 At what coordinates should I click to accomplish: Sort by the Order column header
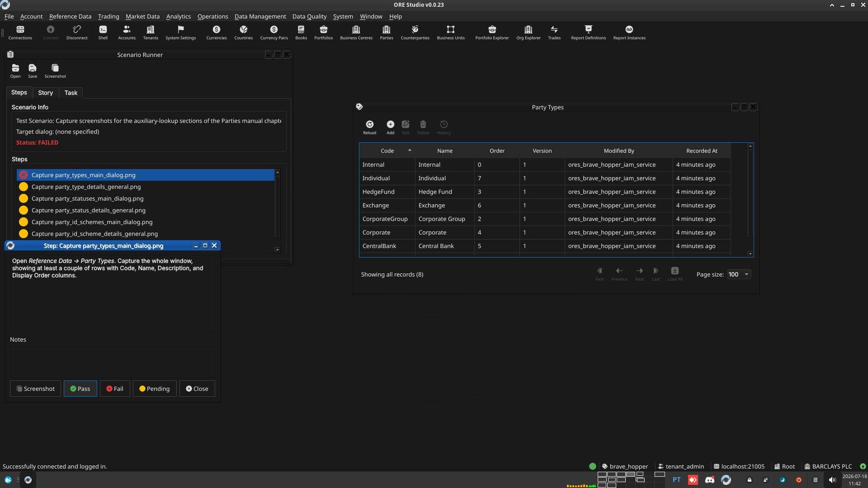click(x=497, y=151)
